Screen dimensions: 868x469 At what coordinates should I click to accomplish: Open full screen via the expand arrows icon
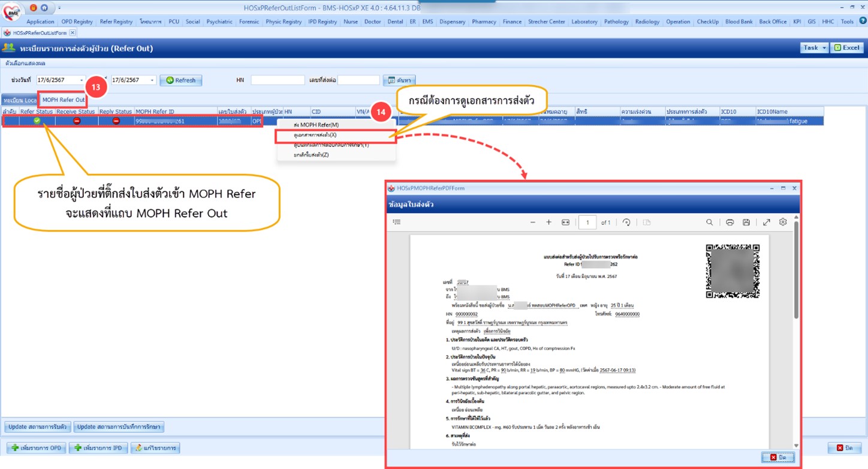coord(766,223)
